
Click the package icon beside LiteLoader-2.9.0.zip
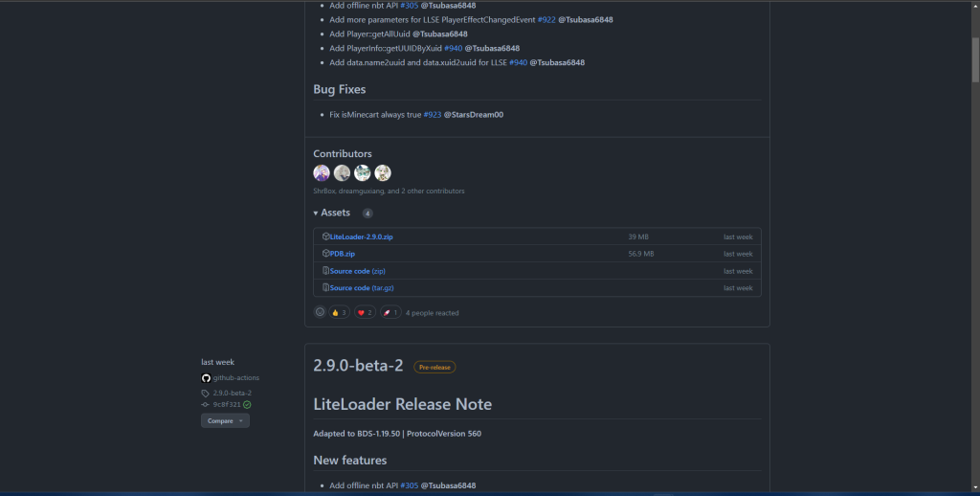pyautogui.click(x=325, y=237)
